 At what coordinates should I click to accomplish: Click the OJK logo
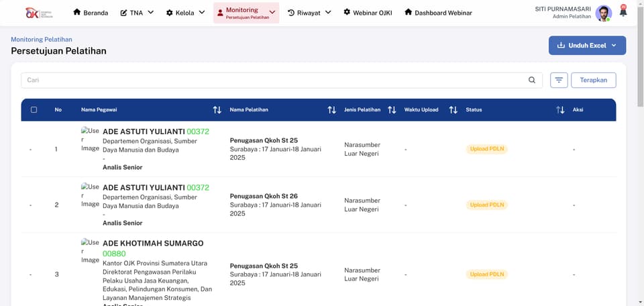click(39, 13)
